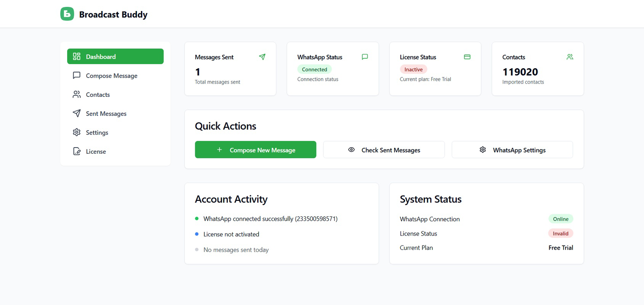The height and width of the screenshot is (305, 644).
Task: Click the Connected status badge
Action: [x=315, y=69]
